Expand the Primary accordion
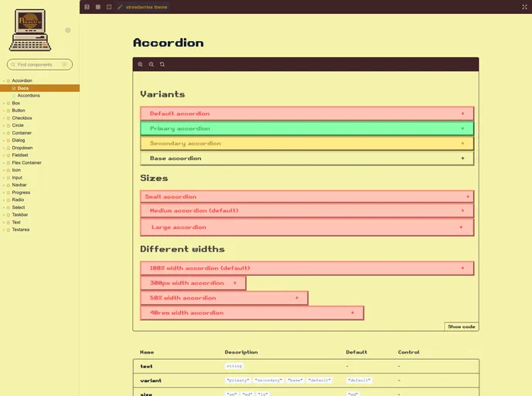 (x=307, y=128)
